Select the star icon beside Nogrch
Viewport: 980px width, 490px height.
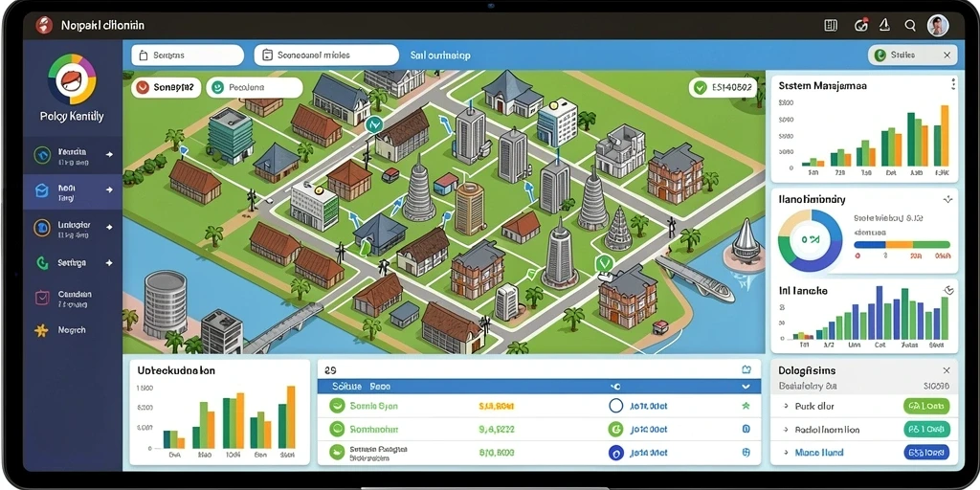tap(41, 330)
